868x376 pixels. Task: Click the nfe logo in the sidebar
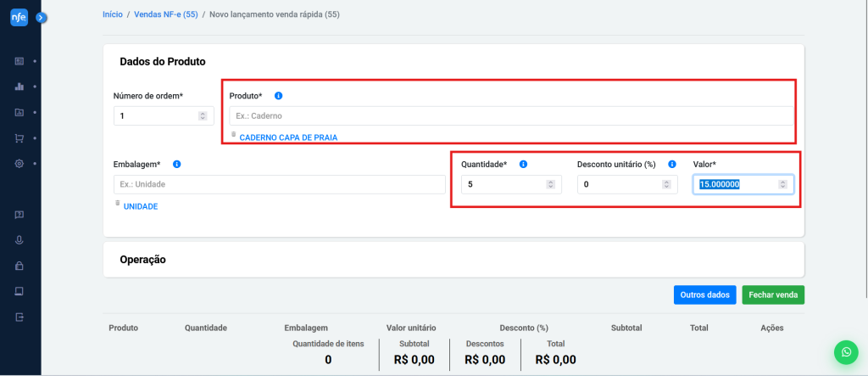point(19,16)
